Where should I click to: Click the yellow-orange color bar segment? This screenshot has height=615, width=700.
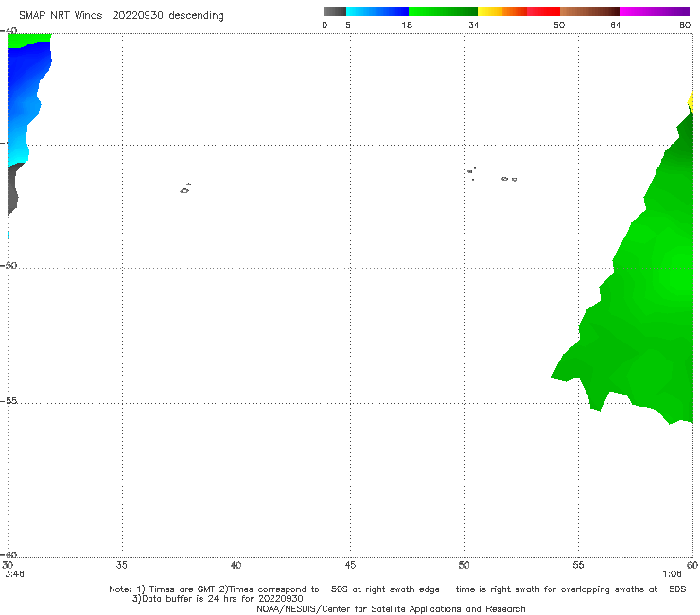[x=502, y=11]
